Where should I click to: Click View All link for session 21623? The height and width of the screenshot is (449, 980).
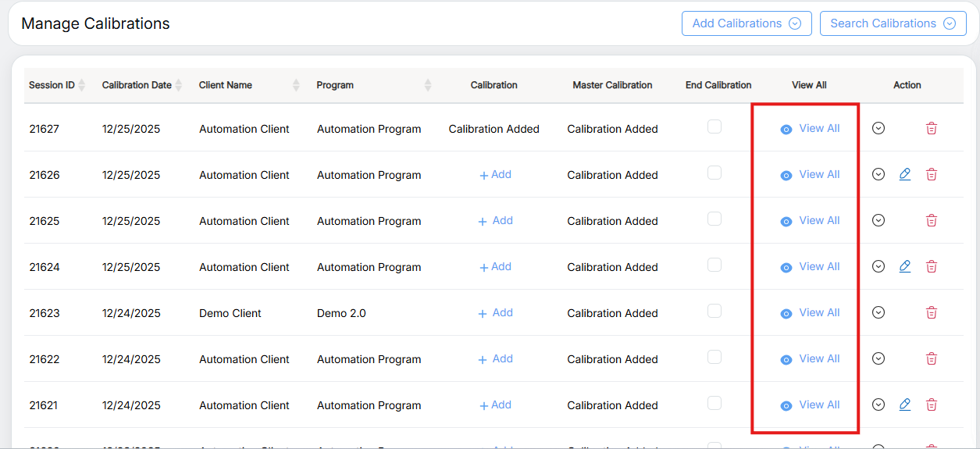click(811, 312)
